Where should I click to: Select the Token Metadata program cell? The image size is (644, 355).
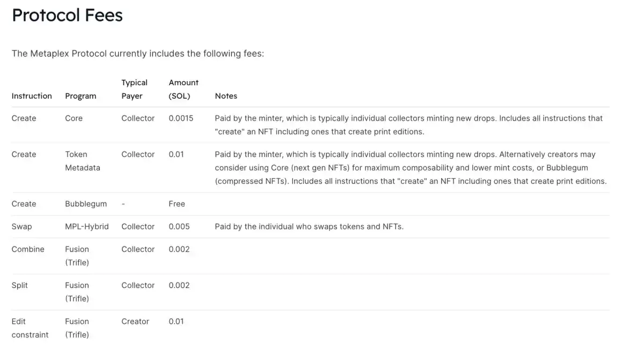point(83,161)
